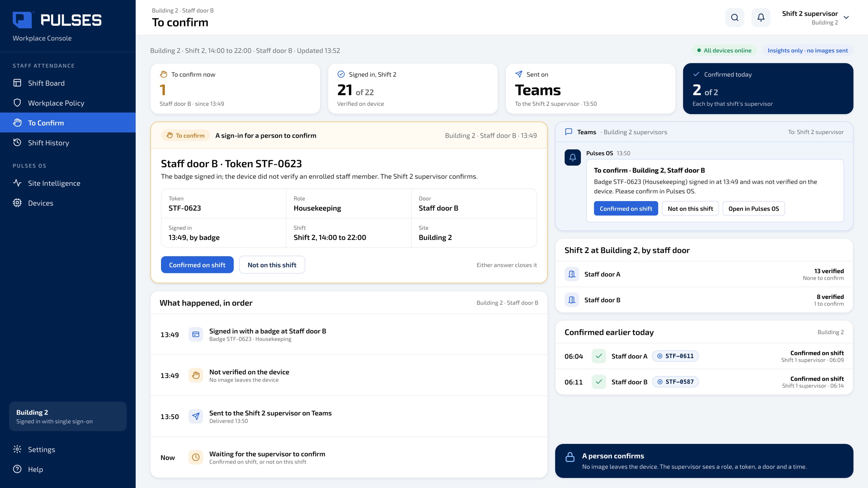
Task: Click Open in Pulses OS button
Action: (753, 209)
